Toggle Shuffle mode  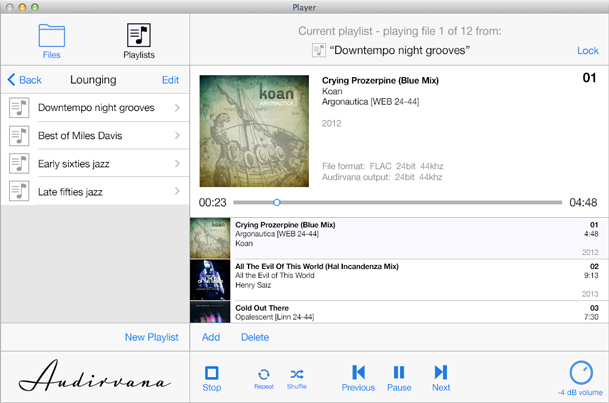297,374
